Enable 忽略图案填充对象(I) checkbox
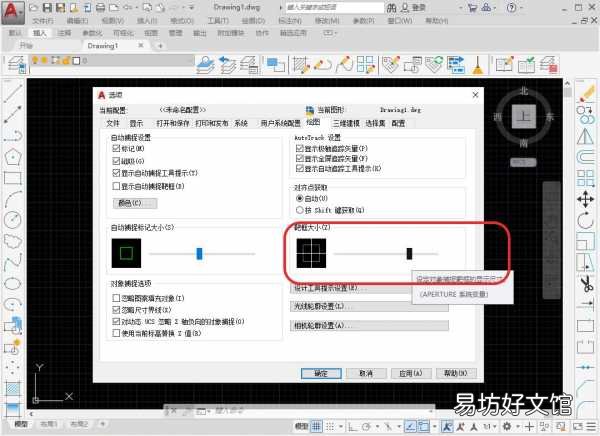This screenshot has width=600, height=436. (116, 298)
